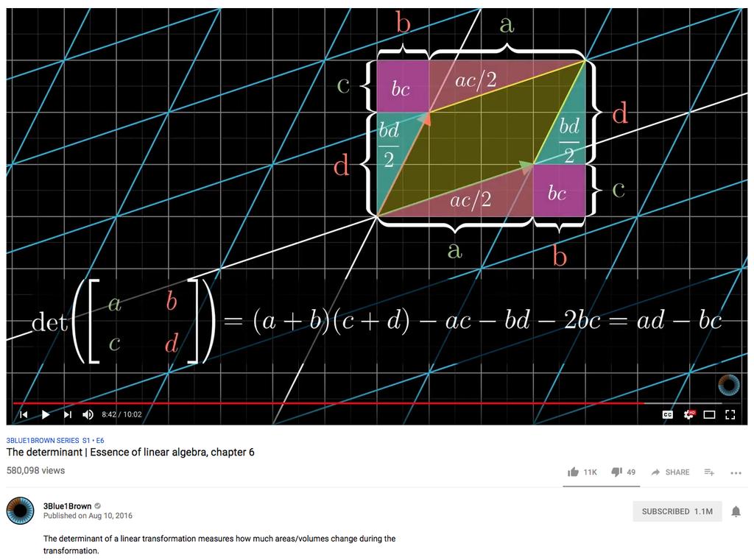Click the video description text
Viewport: 754px width, 560px height.
pos(219,545)
